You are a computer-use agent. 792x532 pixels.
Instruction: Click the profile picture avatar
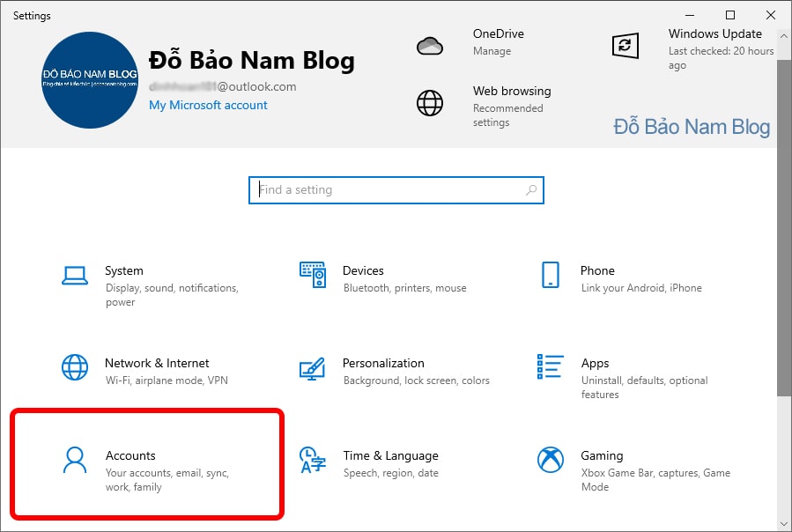pos(90,80)
